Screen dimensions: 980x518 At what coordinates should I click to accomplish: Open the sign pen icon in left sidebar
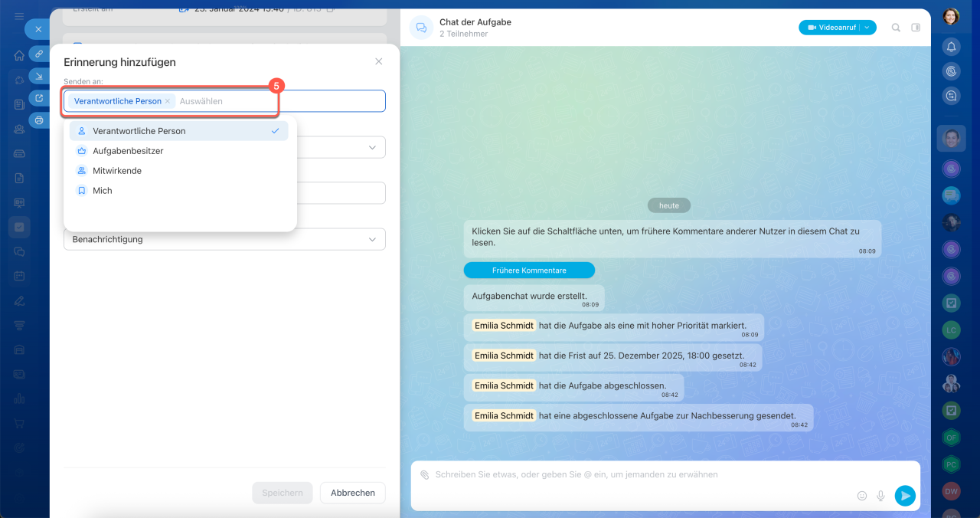(19, 300)
